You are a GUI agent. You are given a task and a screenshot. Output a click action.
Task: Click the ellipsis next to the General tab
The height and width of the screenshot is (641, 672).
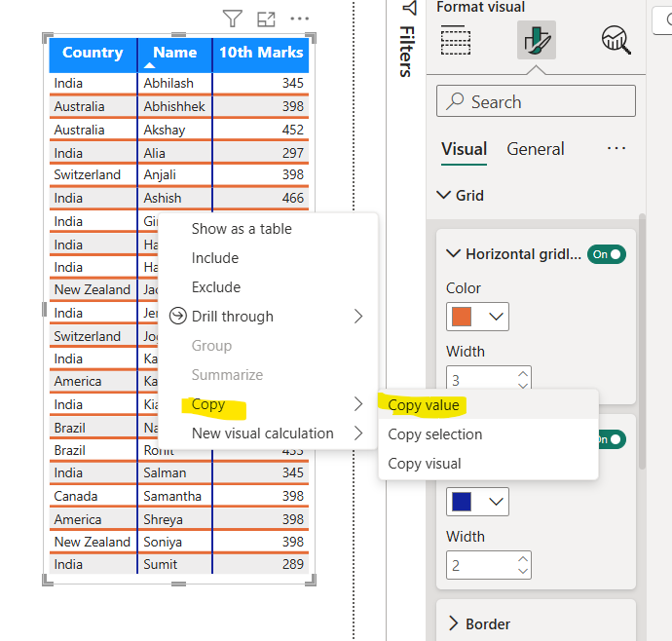pos(616,149)
